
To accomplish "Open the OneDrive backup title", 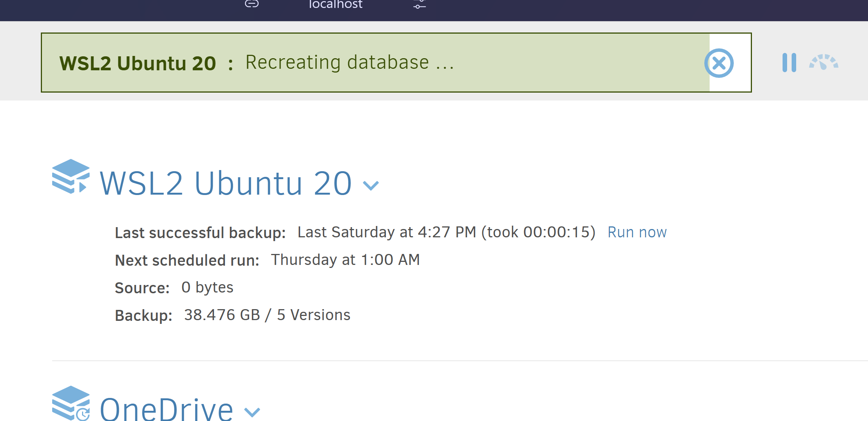I will click(x=166, y=410).
